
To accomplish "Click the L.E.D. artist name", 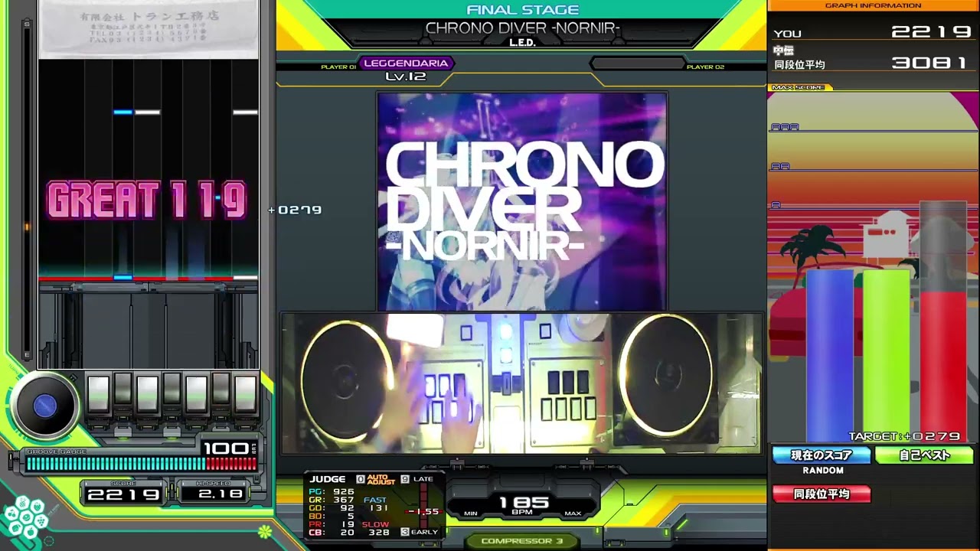I will click(x=522, y=43).
